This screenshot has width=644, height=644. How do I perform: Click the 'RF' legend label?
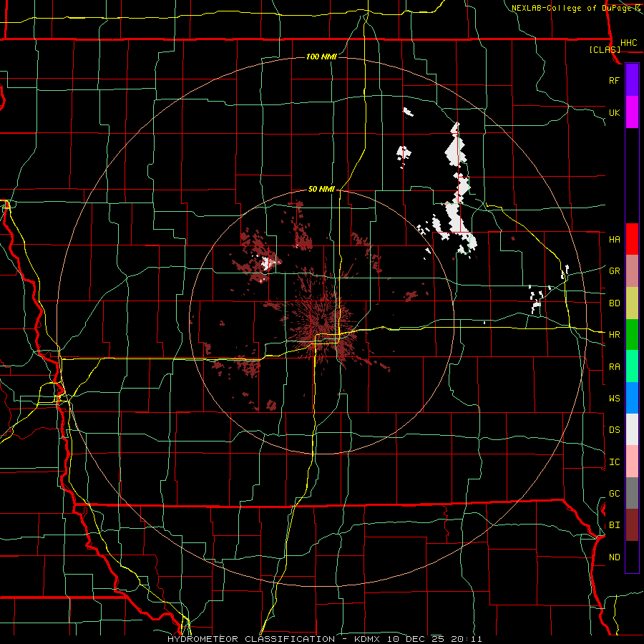click(614, 80)
